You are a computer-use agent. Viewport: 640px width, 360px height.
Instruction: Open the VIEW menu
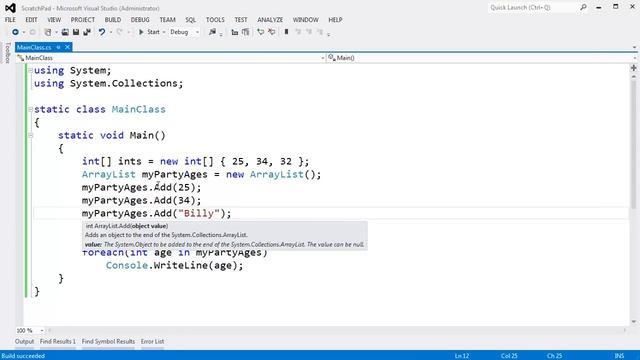54,20
